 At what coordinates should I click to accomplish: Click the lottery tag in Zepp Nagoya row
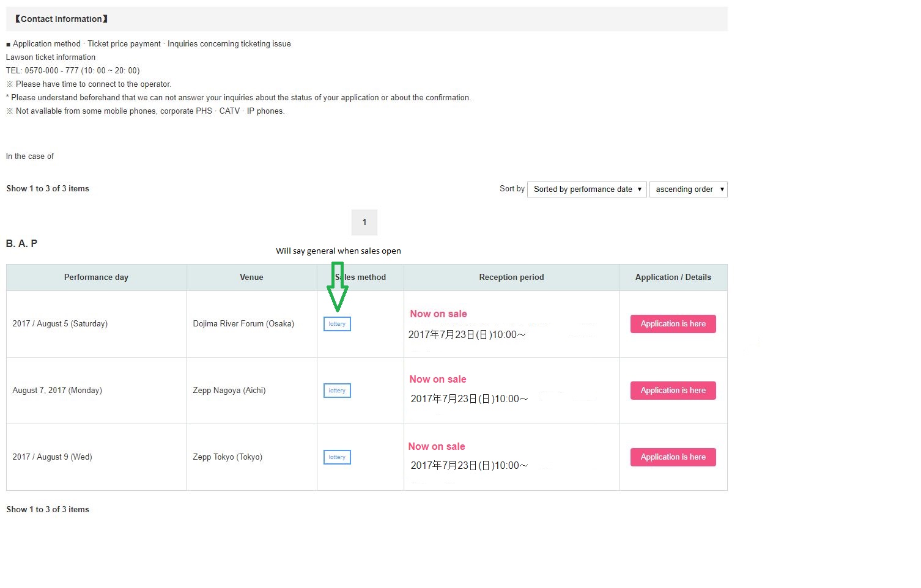pos(337,391)
